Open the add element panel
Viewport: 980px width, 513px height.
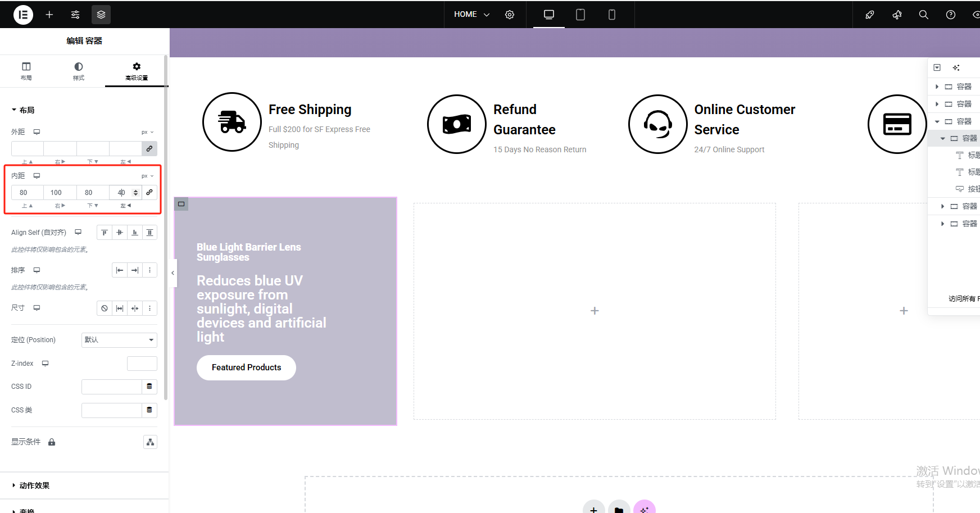49,15
